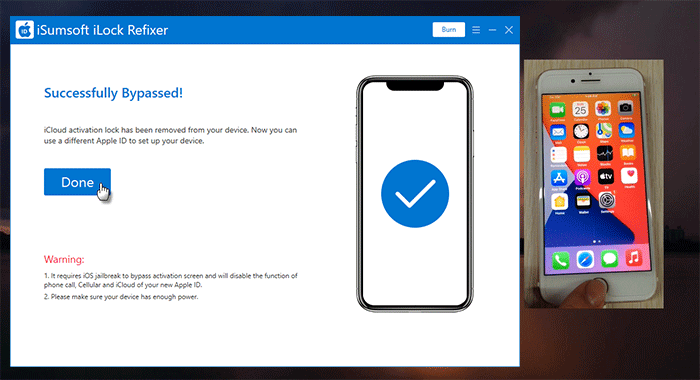
Task: Tap FaceTime icon on the iPhone photo
Action: point(557,109)
